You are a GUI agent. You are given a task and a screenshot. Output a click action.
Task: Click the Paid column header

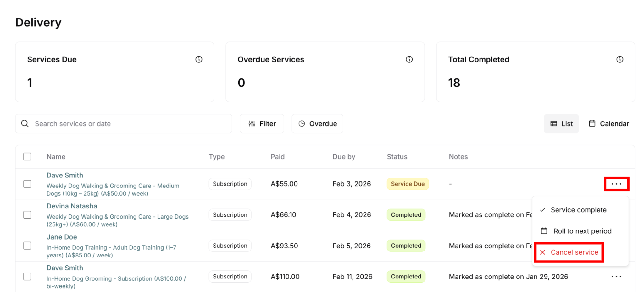coord(278,157)
